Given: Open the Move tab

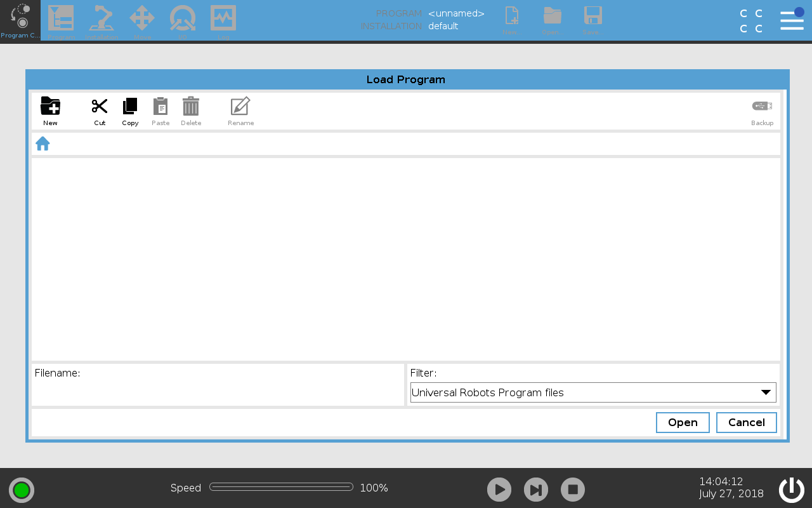Looking at the screenshot, I should pos(142,20).
